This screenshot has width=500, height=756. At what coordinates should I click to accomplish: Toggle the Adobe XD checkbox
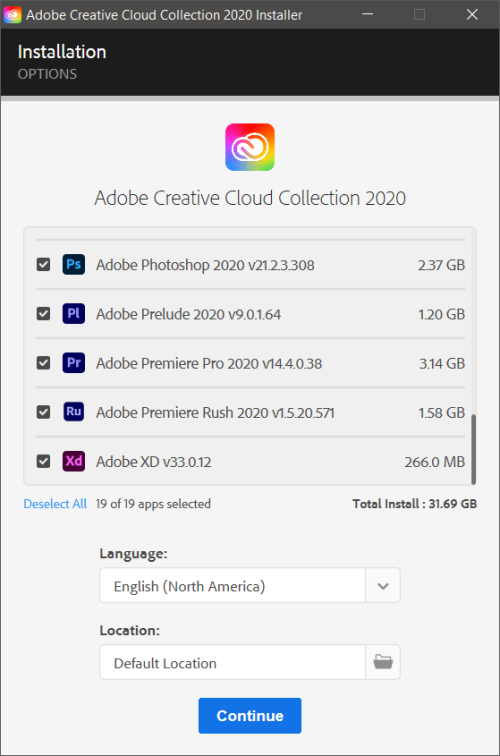pos(43,461)
